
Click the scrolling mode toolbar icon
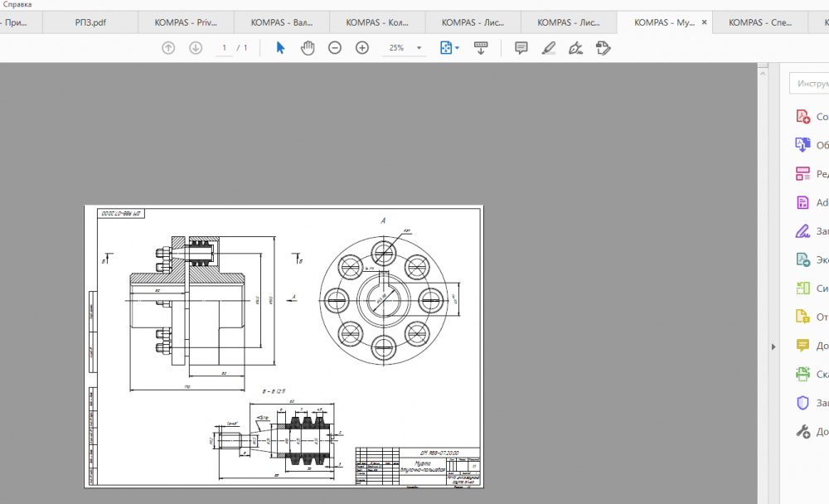(x=481, y=48)
